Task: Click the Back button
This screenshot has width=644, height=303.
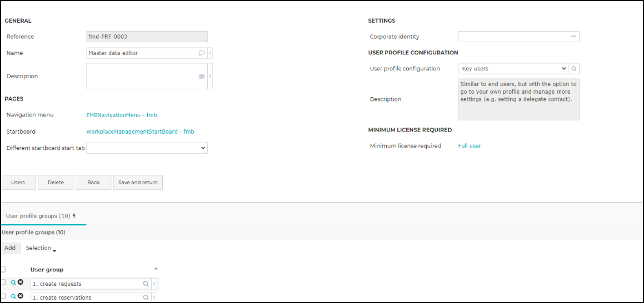Action: [x=93, y=183]
